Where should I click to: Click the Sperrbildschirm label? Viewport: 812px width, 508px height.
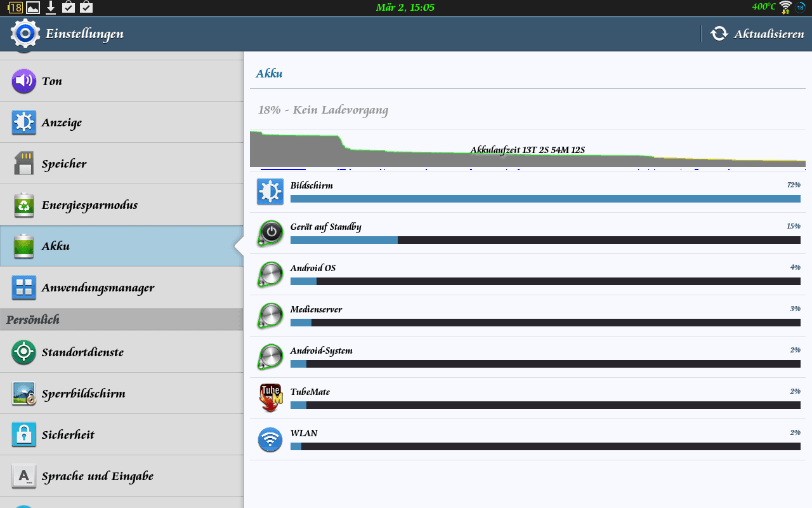coord(84,394)
